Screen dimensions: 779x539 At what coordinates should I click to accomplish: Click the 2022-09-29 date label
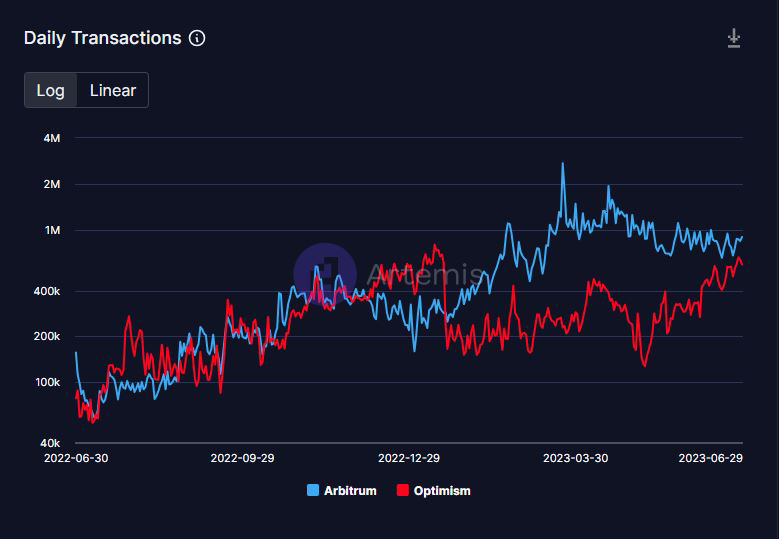pyautogui.click(x=242, y=458)
